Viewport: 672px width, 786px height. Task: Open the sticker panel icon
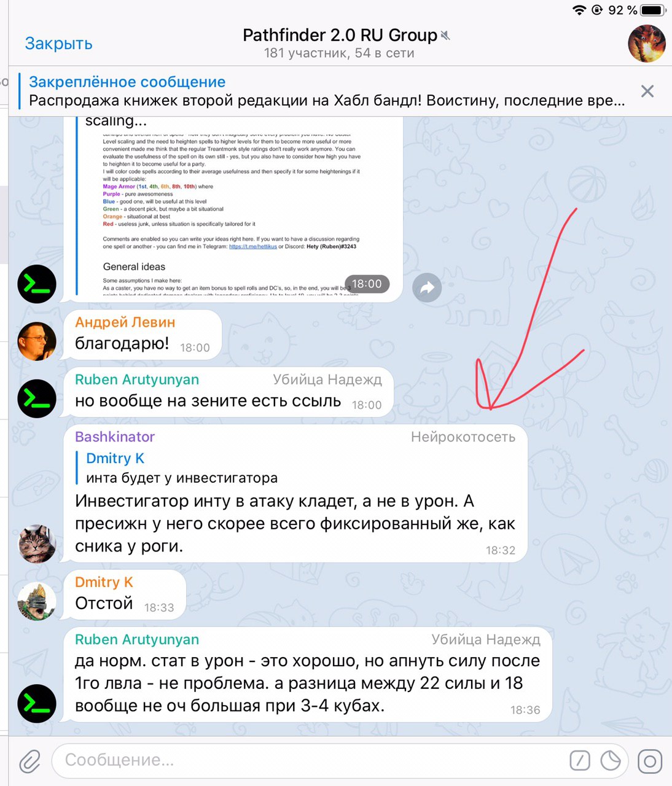pyautogui.click(x=611, y=760)
